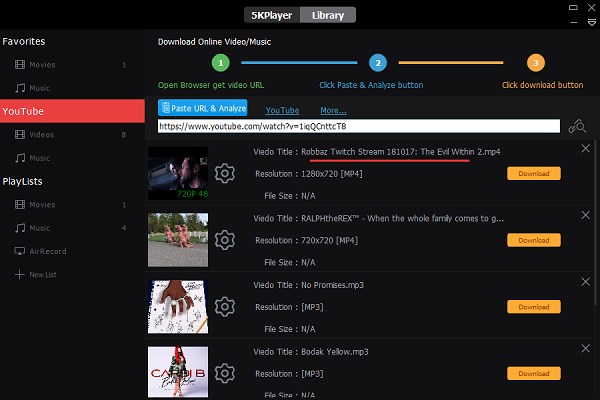Screen dimensions: 600x400
Task: Click resolution text 720x720 [MP4]
Action: pyautogui.click(x=329, y=240)
